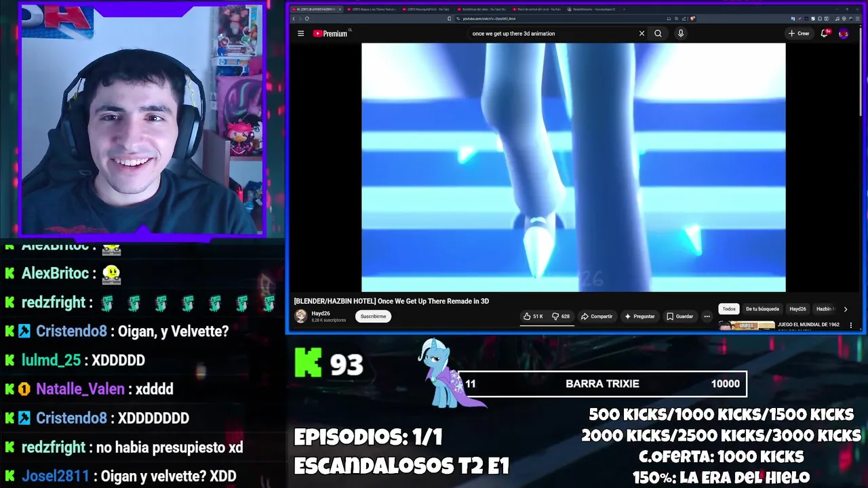Open options menu for the Mundial 1962 video
Image resolution: width=868 pixels, height=488 pixels.
851,325
